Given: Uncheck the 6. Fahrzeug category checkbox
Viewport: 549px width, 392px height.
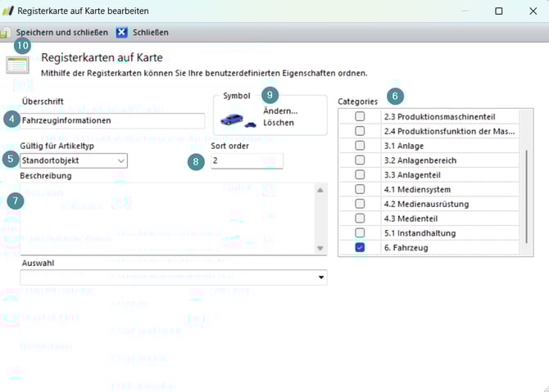Looking at the screenshot, I should click(x=360, y=248).
